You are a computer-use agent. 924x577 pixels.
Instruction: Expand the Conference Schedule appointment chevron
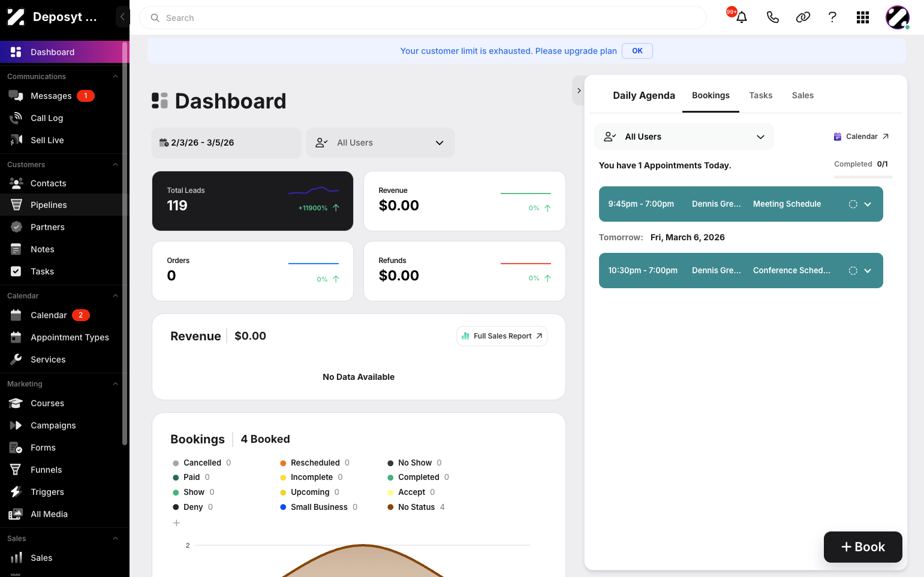(868, 271)
